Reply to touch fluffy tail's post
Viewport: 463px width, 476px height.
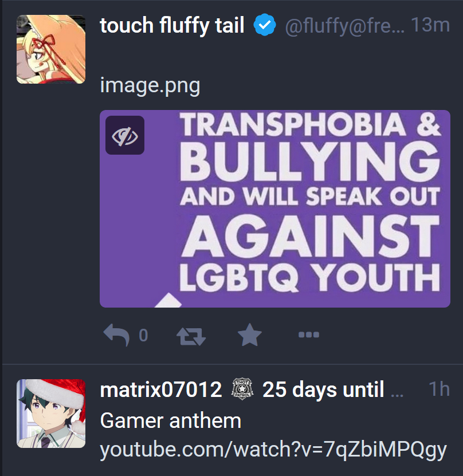(x=116, y=335)
